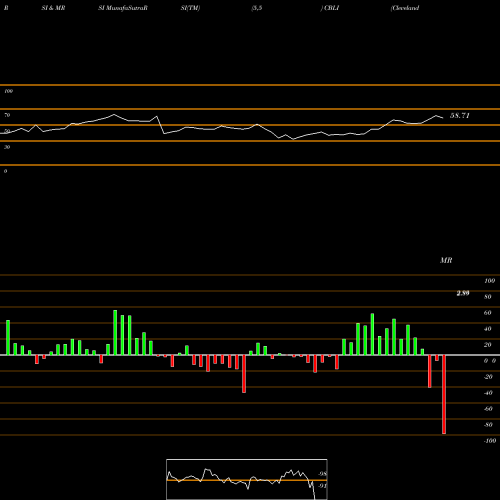Click the CBLI ticker symbol in header

(x=331, y=8)
